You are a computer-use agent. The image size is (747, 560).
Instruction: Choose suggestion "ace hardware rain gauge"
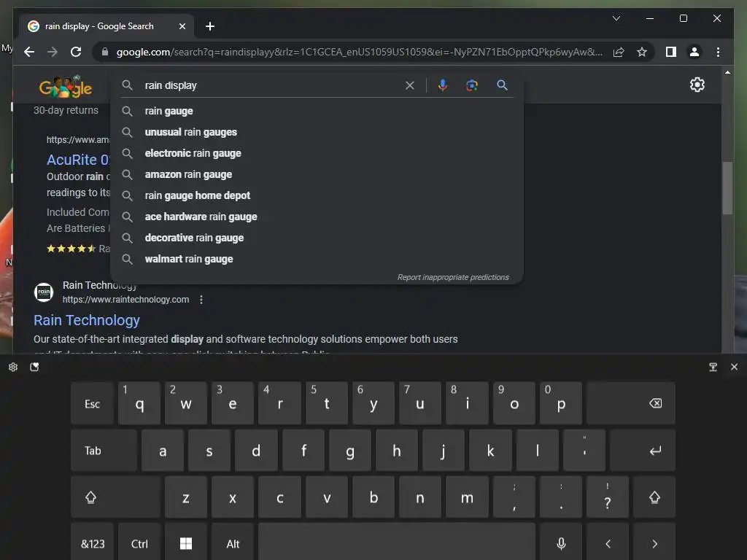tap(317, 217)
